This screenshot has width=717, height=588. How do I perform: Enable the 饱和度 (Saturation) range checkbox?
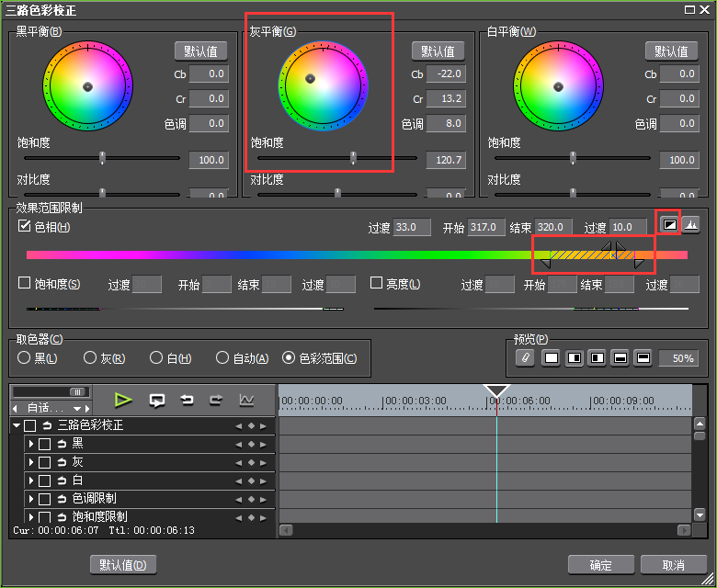(x=25, y=284)
